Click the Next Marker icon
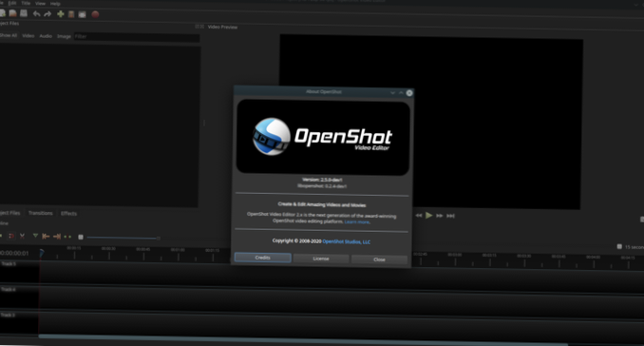644x346 pixels. point(57,237)
